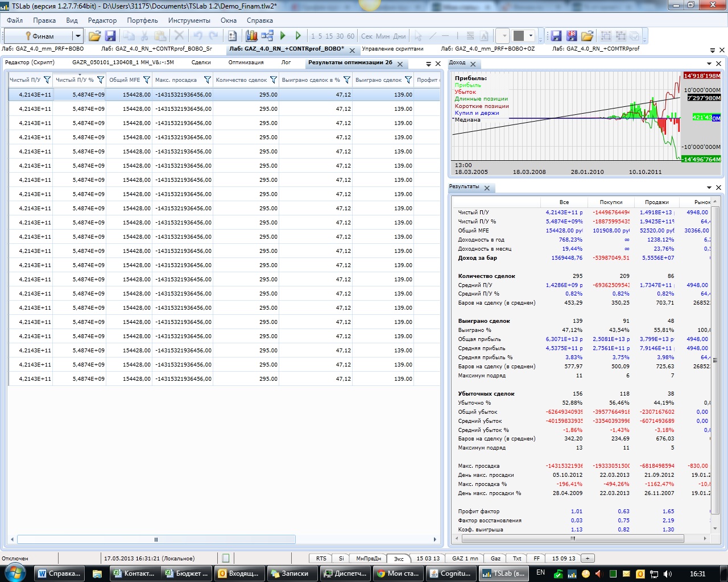The height and width of the screenshot is (582, 728).
Task: Select the RTS workspace tab at bottom
Action: [321, 558]
